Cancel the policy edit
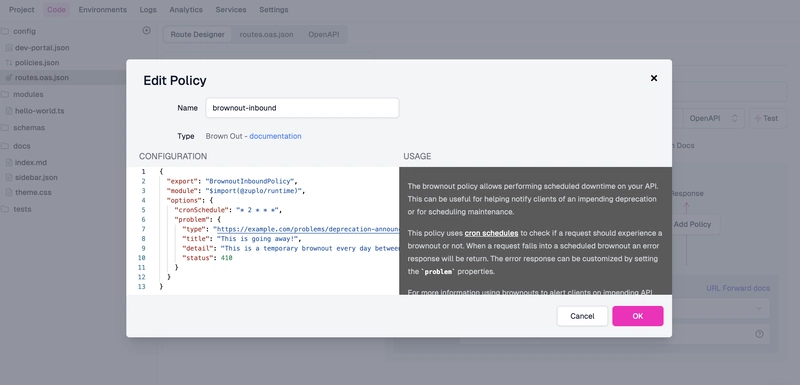This screenshot has width=800, height=385. coord(582,316)
